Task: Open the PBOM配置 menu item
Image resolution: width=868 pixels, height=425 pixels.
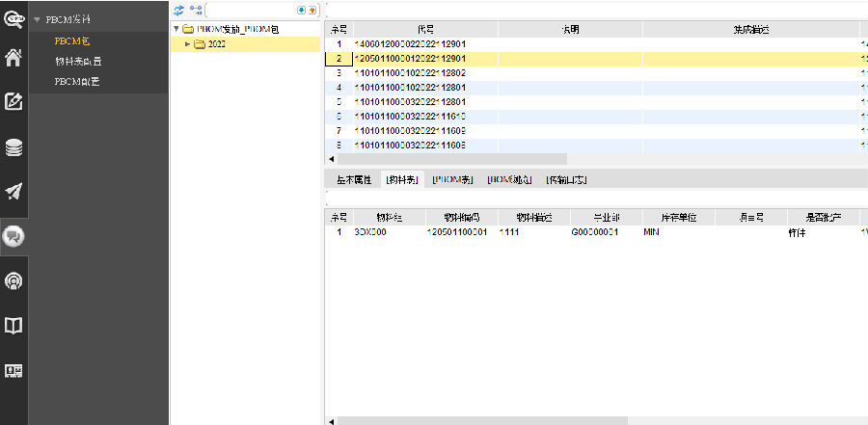Action: coord(77,81)
